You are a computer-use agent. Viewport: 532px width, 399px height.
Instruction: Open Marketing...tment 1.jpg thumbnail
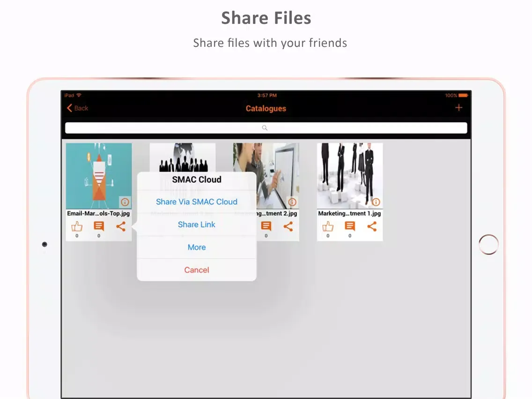350,176
